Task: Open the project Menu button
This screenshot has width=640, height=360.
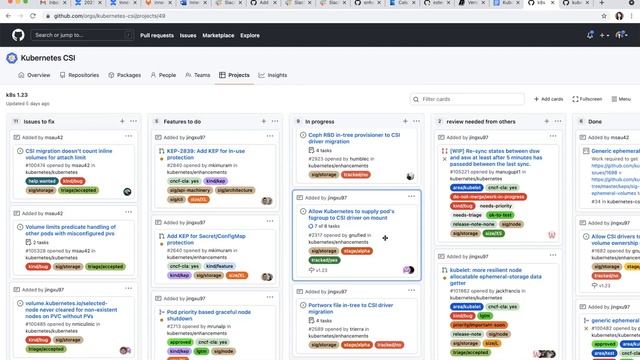Action: pyautogui.click(x=621, y=99)
